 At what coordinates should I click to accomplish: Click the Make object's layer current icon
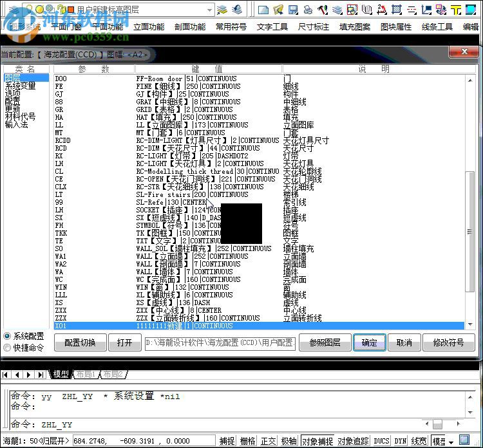(222, 10)
